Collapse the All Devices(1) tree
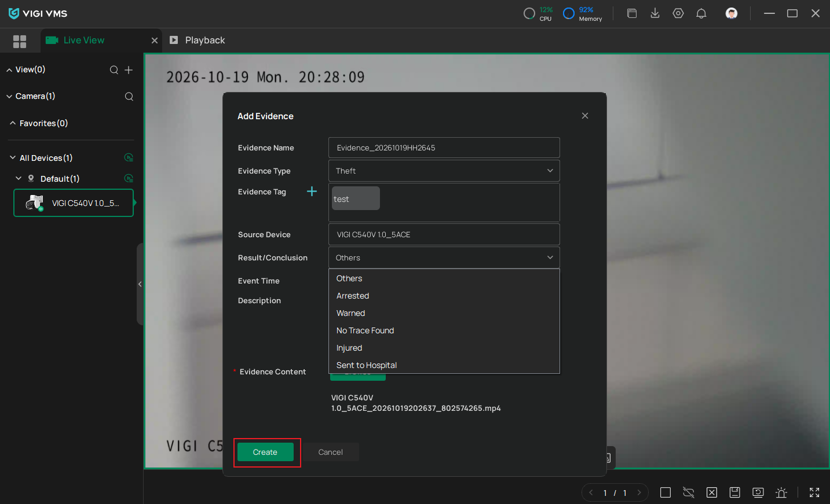The width and height of the screenshot is (830, 504). coord(13,157)
